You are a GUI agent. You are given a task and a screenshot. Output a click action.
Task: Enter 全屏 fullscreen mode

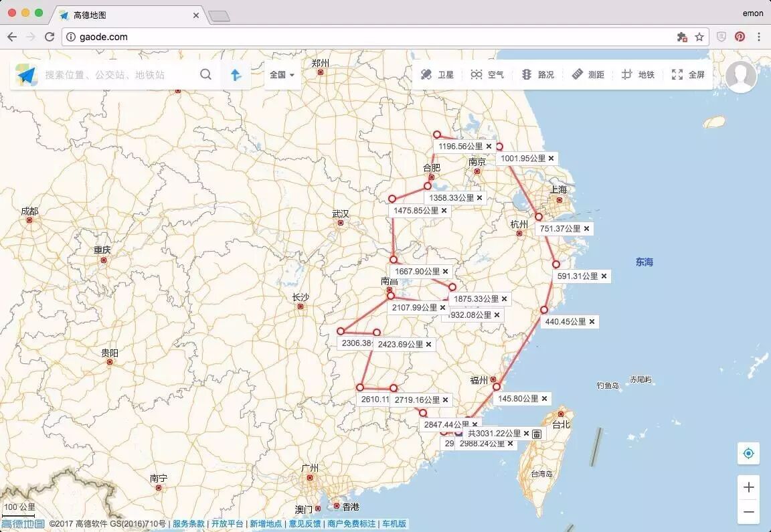[688, 75]
